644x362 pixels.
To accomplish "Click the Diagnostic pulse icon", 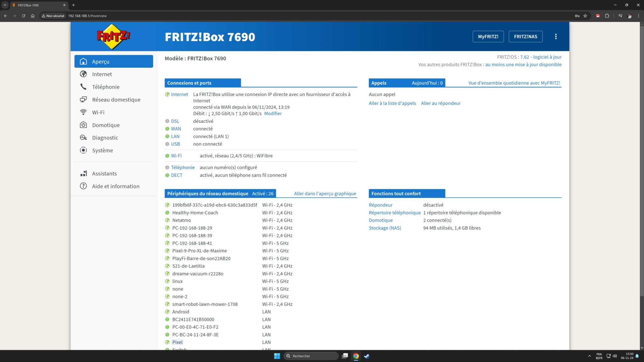I will point(83,138).
